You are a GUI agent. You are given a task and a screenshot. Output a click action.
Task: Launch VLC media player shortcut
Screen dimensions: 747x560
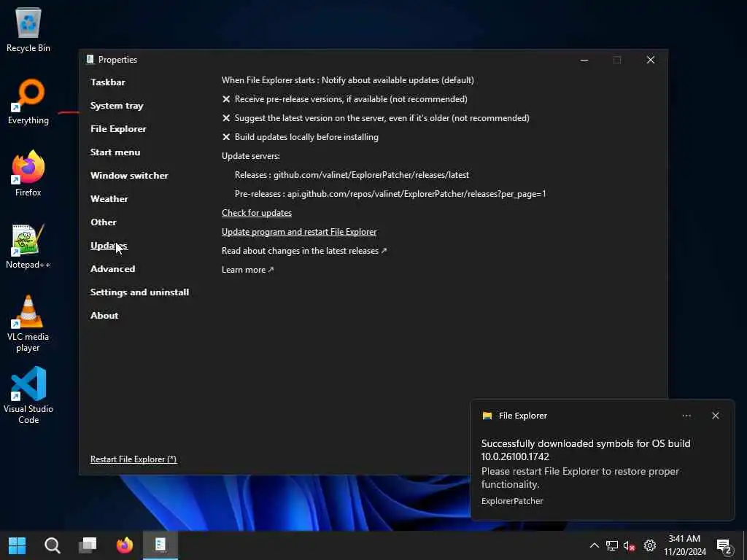(x=28, y=324)
